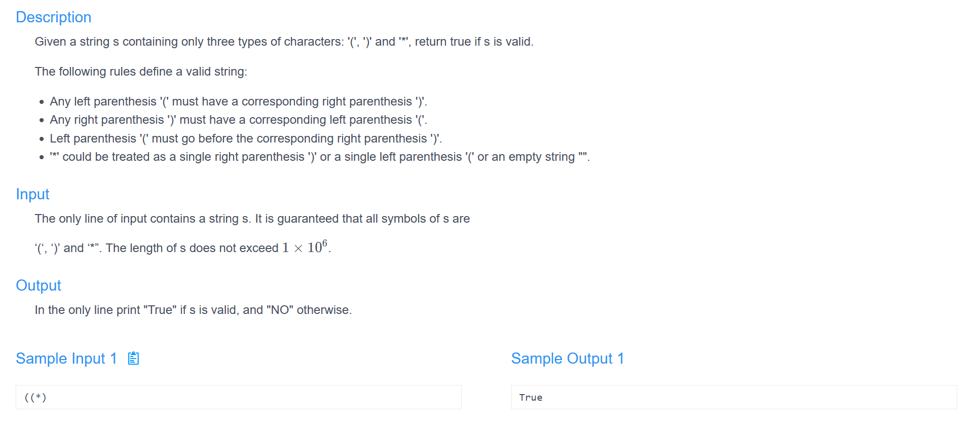Click the input guarantee sentence under Input
This screenshot has height=424, width=980.
[x=252, y=219]
